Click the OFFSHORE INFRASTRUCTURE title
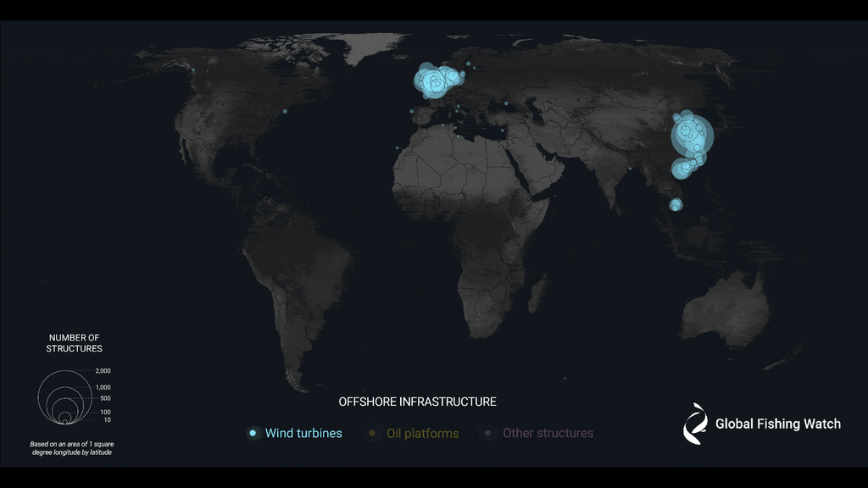Viewport: 868px width, 488px height. [x=417, y=402]
